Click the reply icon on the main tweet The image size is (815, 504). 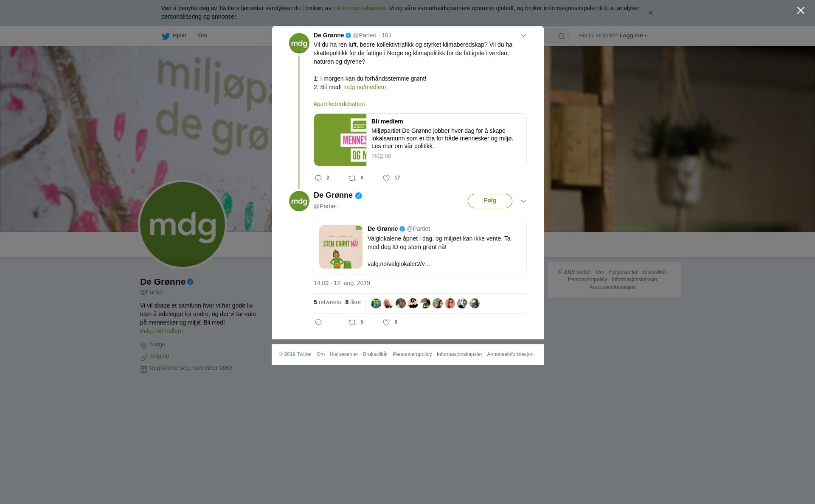pos(318,322)
